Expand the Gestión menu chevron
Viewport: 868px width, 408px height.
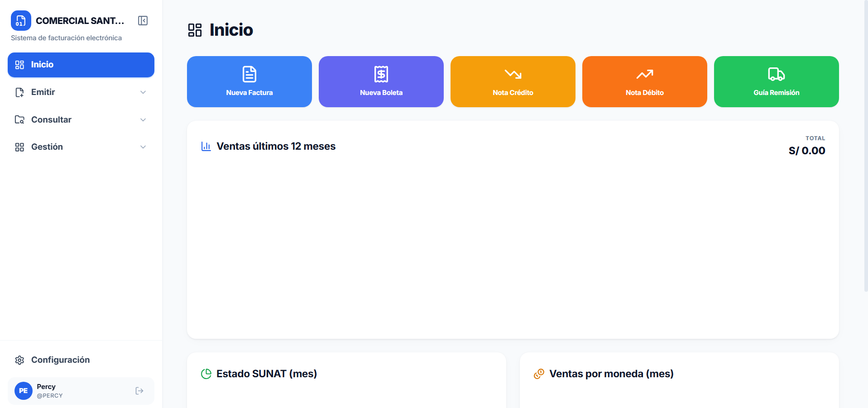143,147
